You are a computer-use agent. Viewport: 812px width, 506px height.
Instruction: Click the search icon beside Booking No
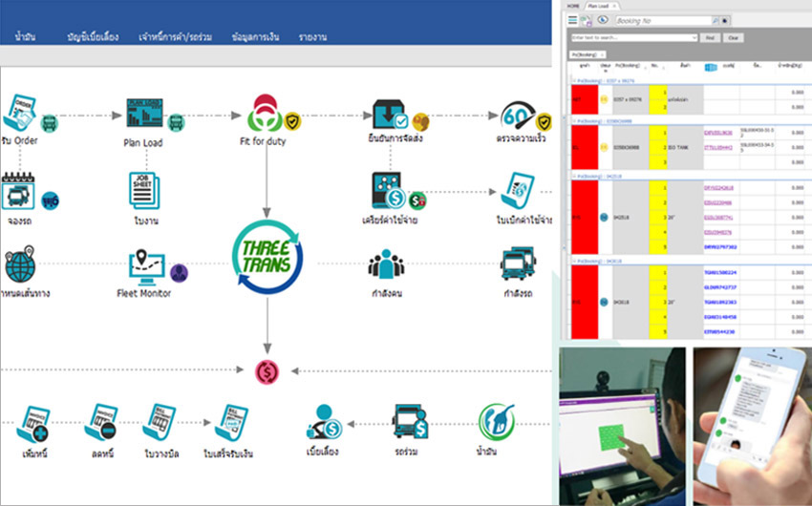coord(716,21)
